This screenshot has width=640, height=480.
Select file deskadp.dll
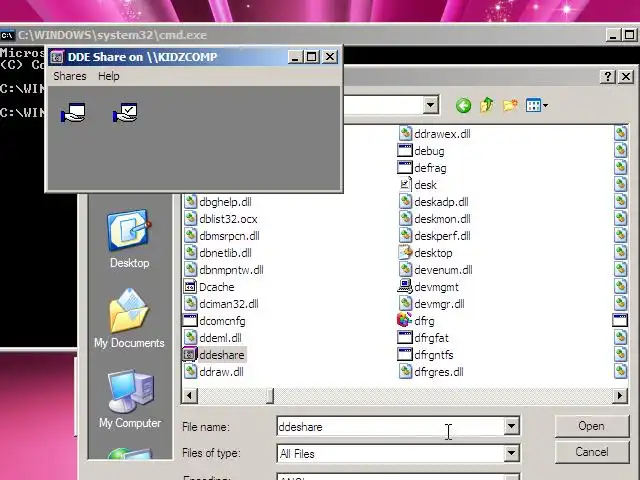[433, 202]
